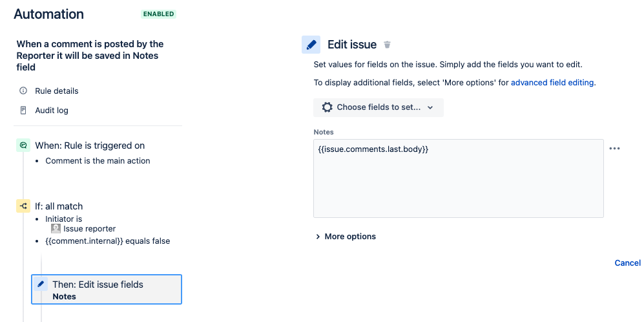644x322 pixels.
Task: Click the Issue reporter avatar icon
Action: point(56,229)
